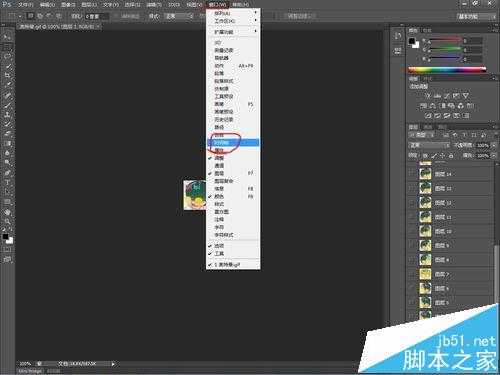
Task: Switch to the 色板 Swatches tab
Action: (x=427, y=30)
